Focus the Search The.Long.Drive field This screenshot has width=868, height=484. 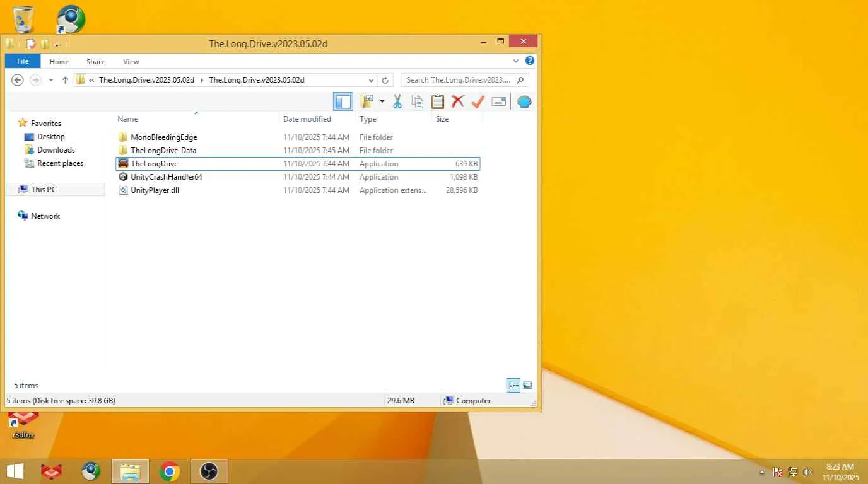tap(465, 80)
